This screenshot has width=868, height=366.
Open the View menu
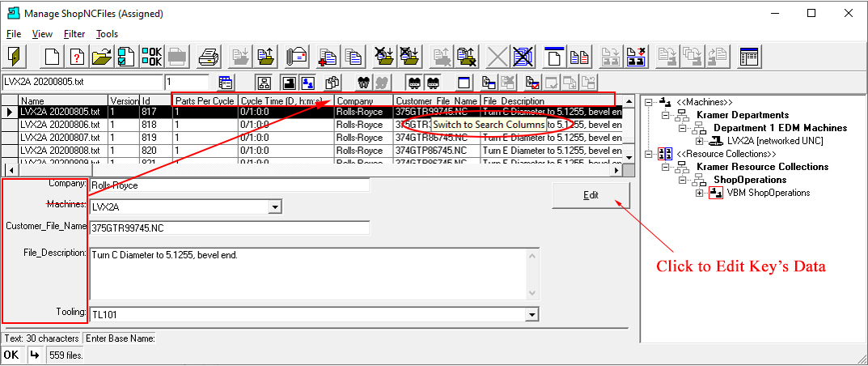pos(43,34)
